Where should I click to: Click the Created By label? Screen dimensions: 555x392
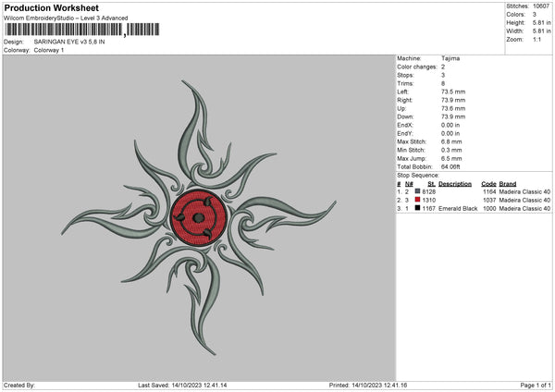[19, 386]
